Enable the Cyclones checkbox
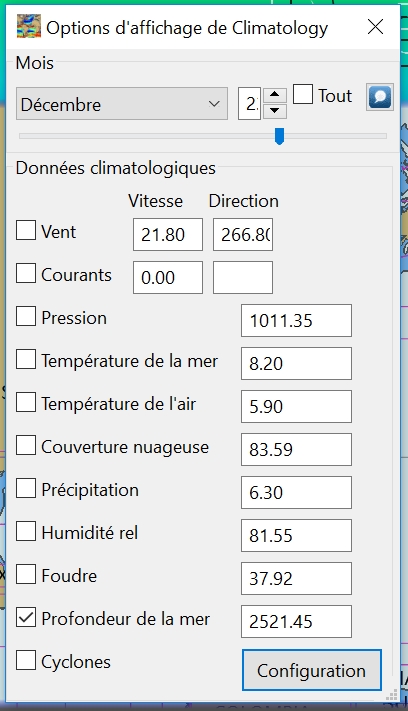This screenshot has height=711, width=408. (26, 660)
